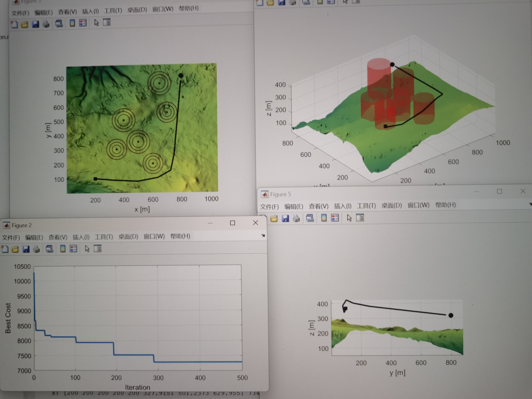
Task: Insert colorbar using Figure 2 toolbar icon
Action: click(63, 248)
